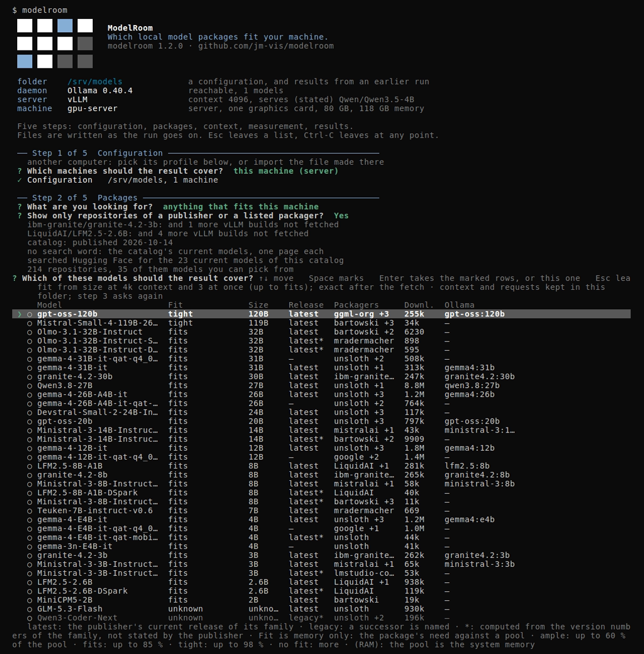The height and width of the screenshot is (654, 644).
Task: Click the ggml-org +3 packagers cell
Action: [x=361, y=314]
